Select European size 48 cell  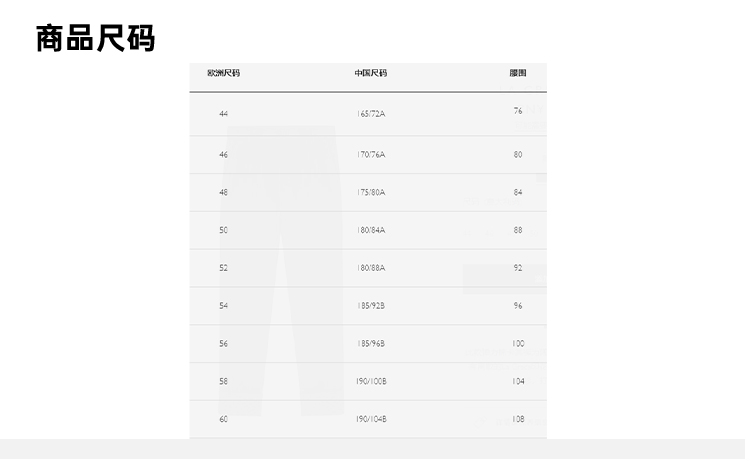[x=223, y=192]
